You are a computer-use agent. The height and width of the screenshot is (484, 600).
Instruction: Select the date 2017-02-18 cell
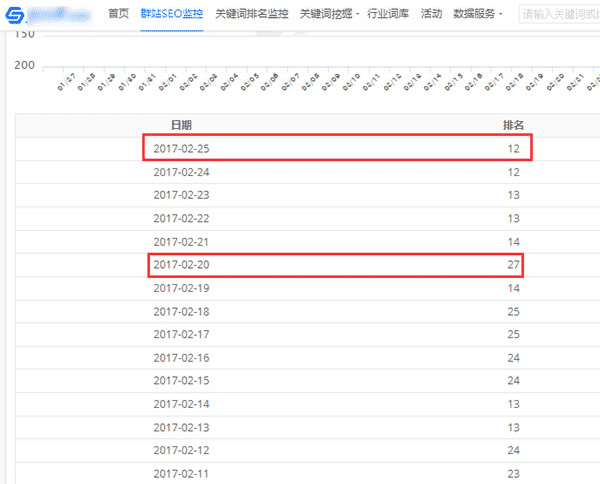coord(181,311)
